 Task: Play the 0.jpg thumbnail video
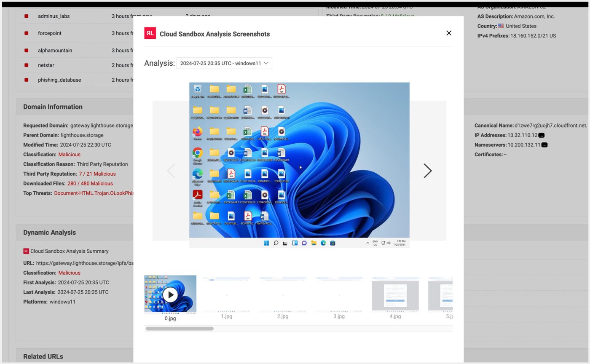[x=170, y=294]
